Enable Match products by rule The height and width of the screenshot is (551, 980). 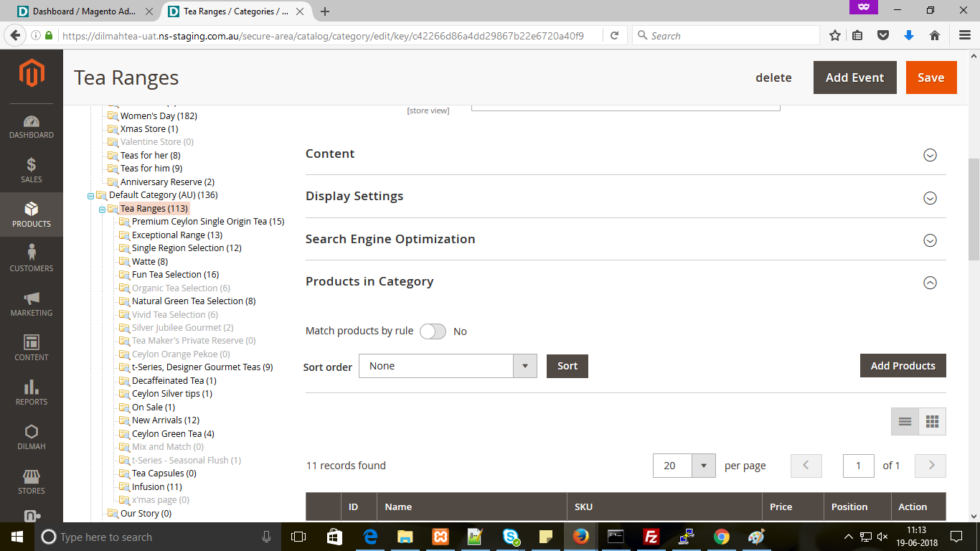(x=433, y=331)
